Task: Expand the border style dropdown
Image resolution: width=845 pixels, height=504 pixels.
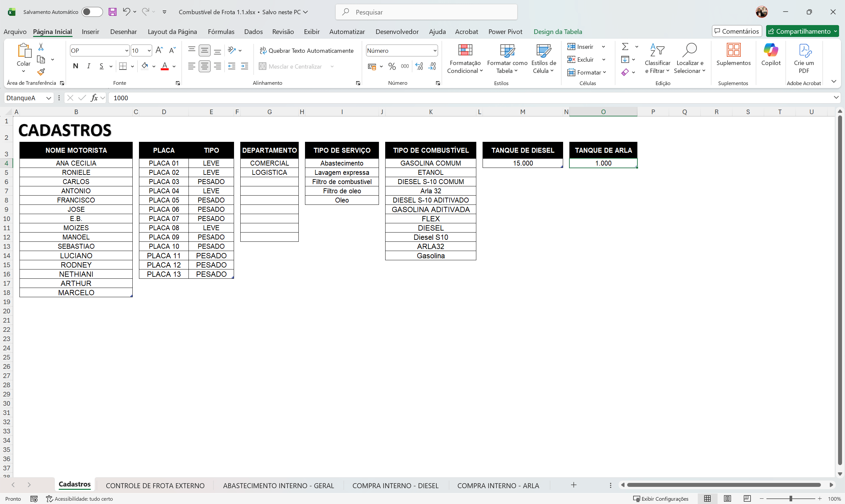Action: [132, 66]
